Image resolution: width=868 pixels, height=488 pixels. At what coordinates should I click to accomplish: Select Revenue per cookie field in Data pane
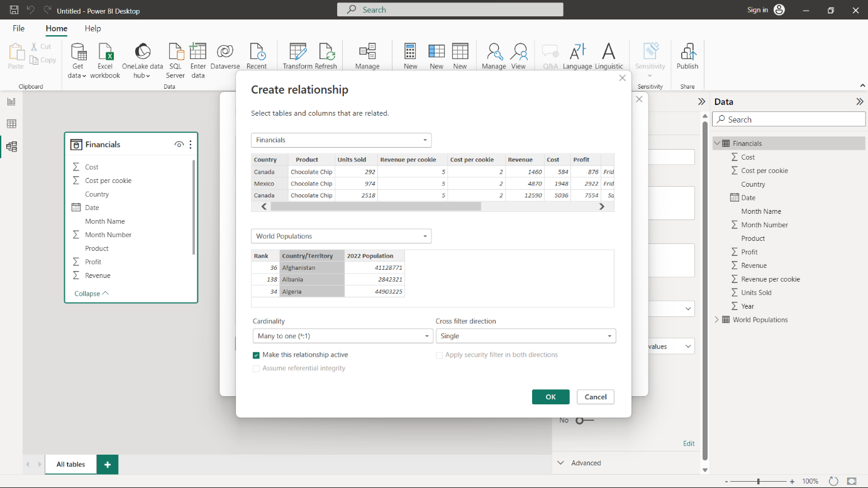[771, 279]
